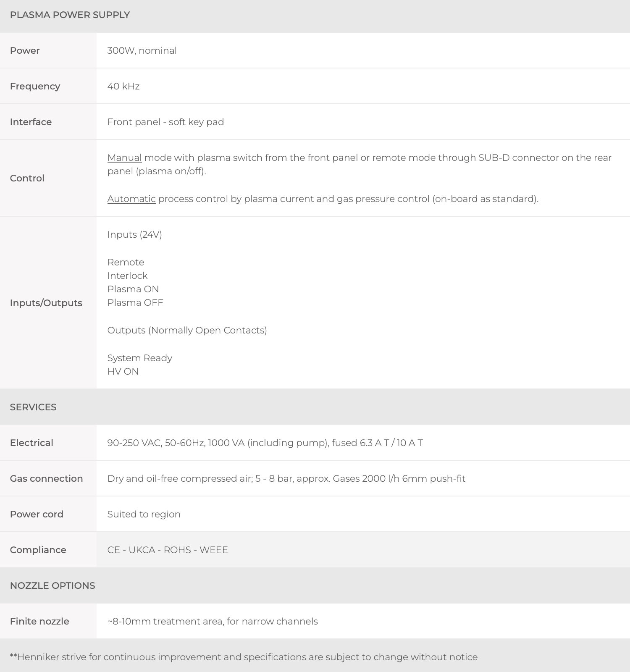Click the Inputs/Outputs row label
Viewport: 630px width, 672px height.
(x=46, y=303)
